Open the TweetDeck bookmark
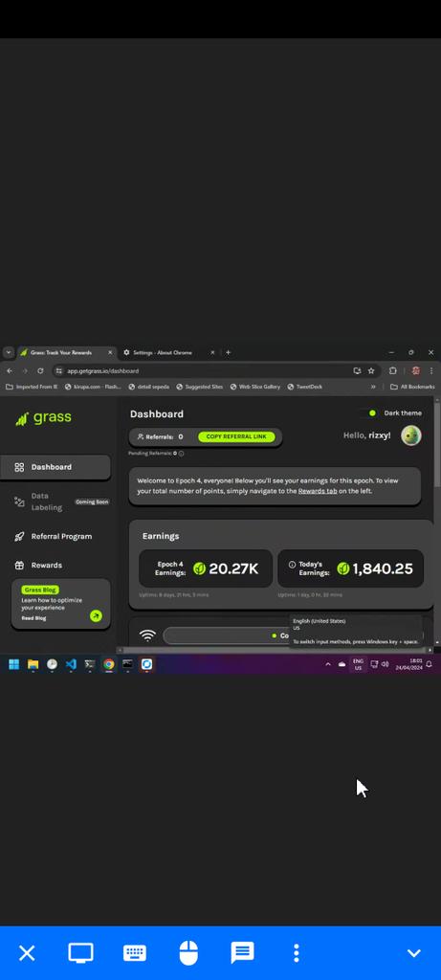This screenshot has height=980, width=441. click(x=305, y=387)
